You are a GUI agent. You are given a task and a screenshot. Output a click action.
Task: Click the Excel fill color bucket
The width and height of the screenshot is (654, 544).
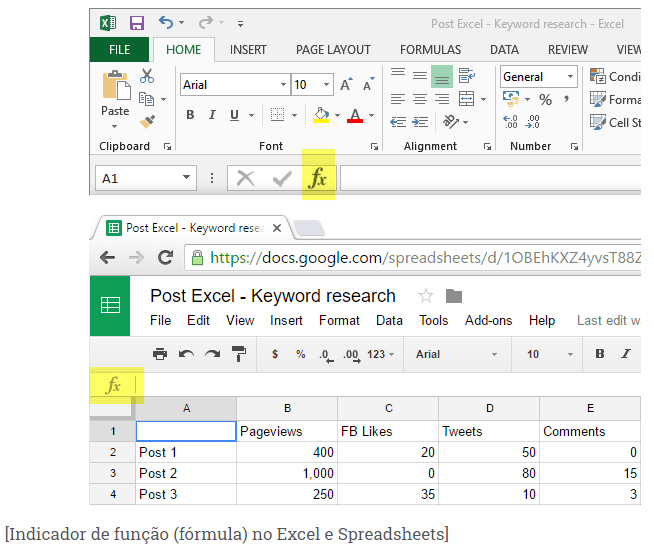[x=321, y=116]
